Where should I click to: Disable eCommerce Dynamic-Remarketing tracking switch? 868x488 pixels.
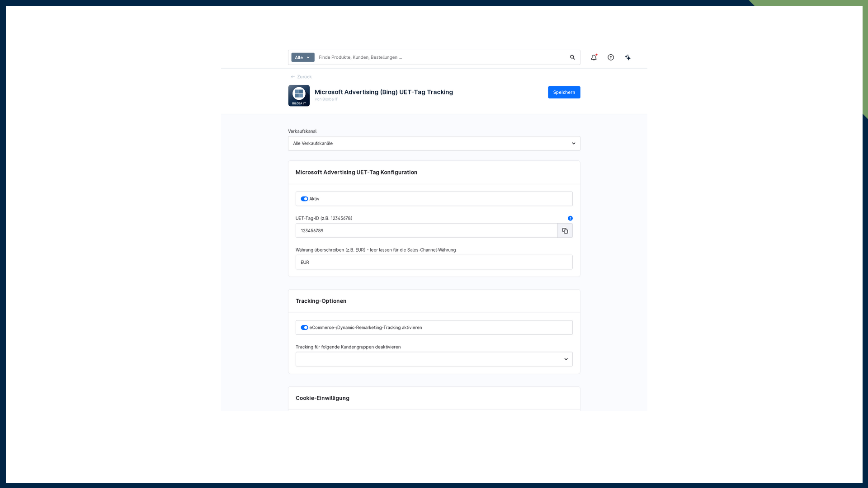tap(304, 328)
